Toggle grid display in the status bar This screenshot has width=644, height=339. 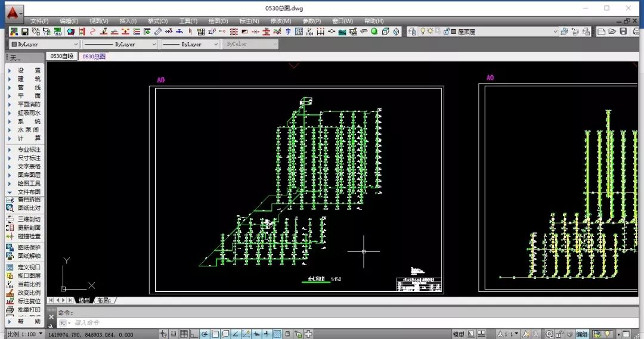point(184,334)
